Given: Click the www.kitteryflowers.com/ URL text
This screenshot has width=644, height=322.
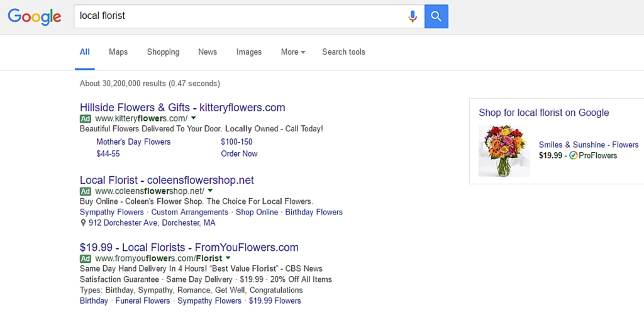Looking at the screenshot, I should 142,118.
